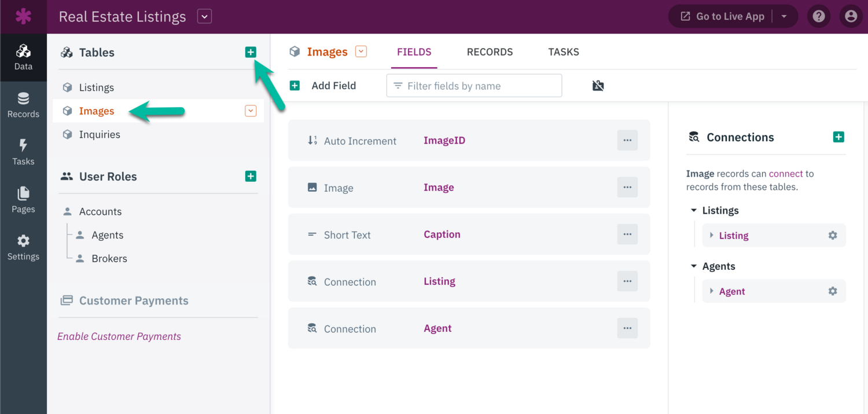Expand the Agent connection item
This screenshot has width=868, height=414.
pyautogui.click(x=712, y=291)
